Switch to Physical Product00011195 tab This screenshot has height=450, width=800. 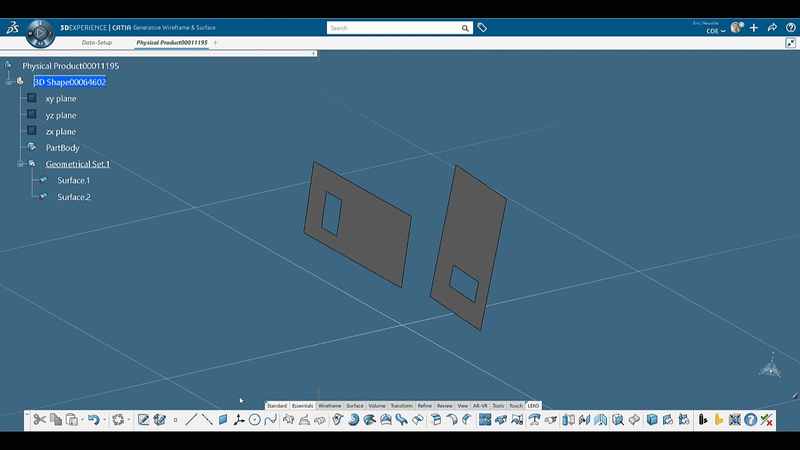172,43
